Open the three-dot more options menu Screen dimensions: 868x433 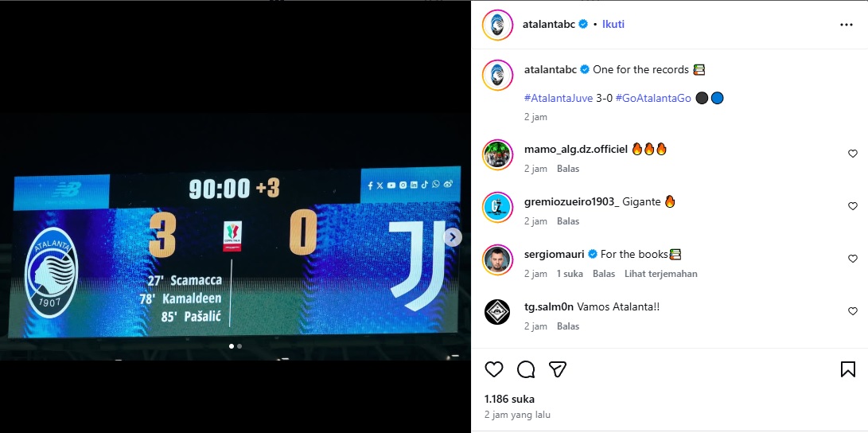(x=847, y=25)
